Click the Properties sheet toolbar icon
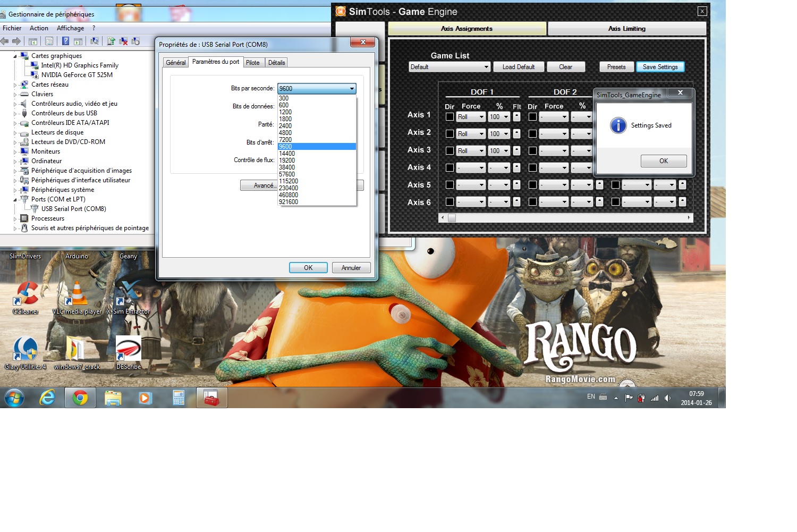797x532 pixels. tap(49, 41)
